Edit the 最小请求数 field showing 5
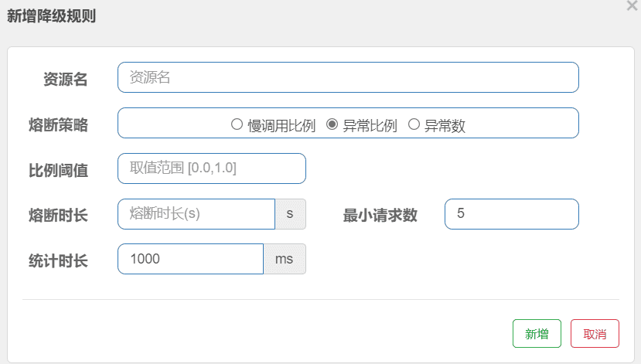641x364 pixels. [x=511, y=214]
